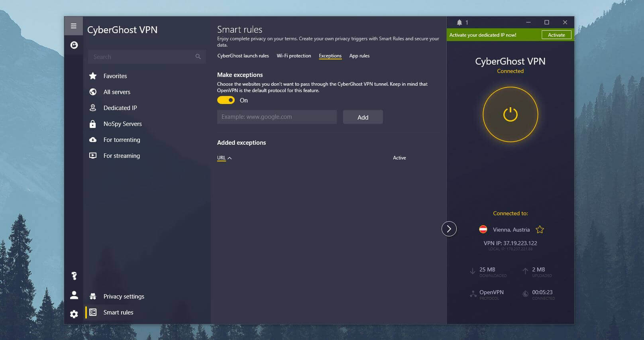Click the search magnifier icon
Screen dimensions: 644x340
198,57
